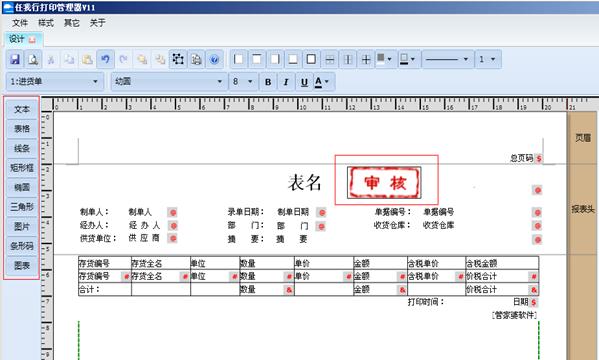Viewport: 599px width, 360px height.
Task: Click the 条形码 sidebar button
Action: point(22,246)
